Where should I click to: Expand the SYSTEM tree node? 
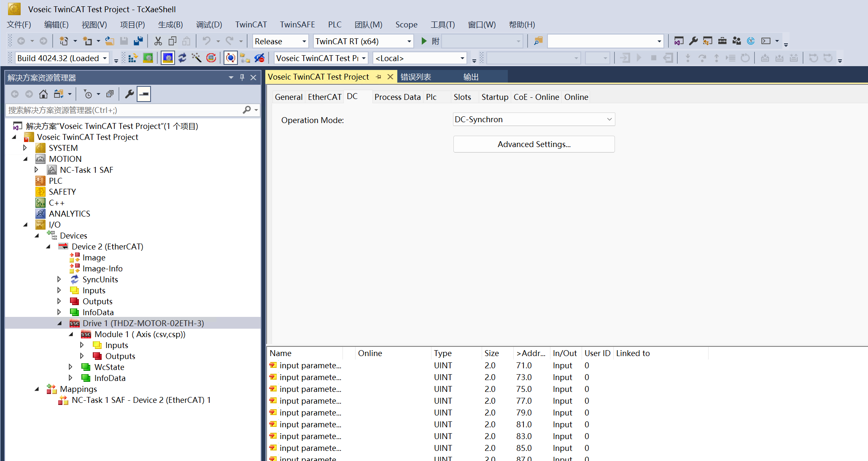pyautogui.click(x=25, y=148)
